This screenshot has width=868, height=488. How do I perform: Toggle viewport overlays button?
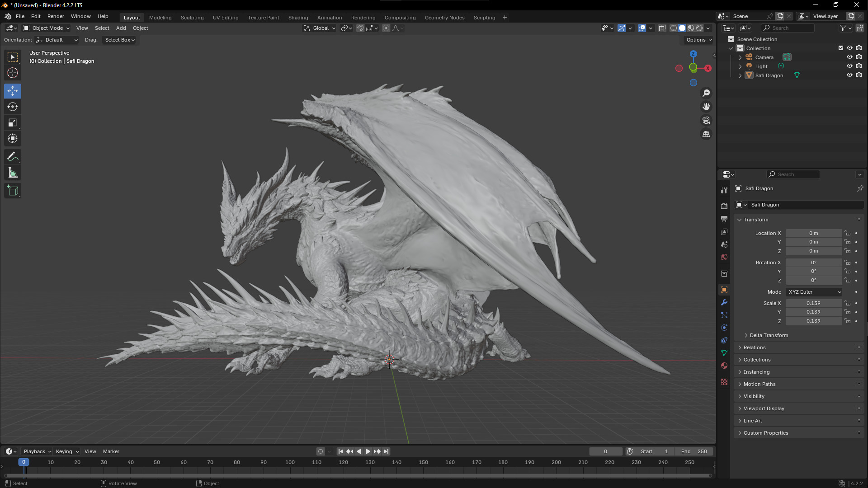pos(642,28)
